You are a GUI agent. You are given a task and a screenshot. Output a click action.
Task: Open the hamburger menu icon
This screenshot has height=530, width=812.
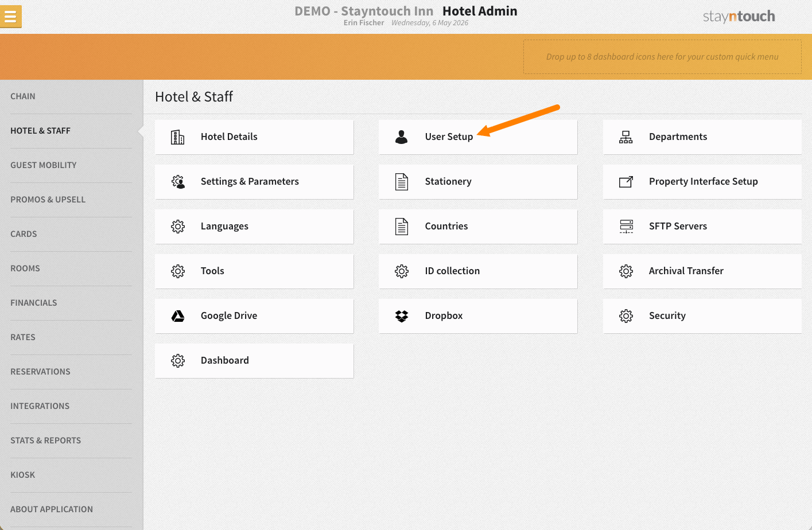(10, 17)
